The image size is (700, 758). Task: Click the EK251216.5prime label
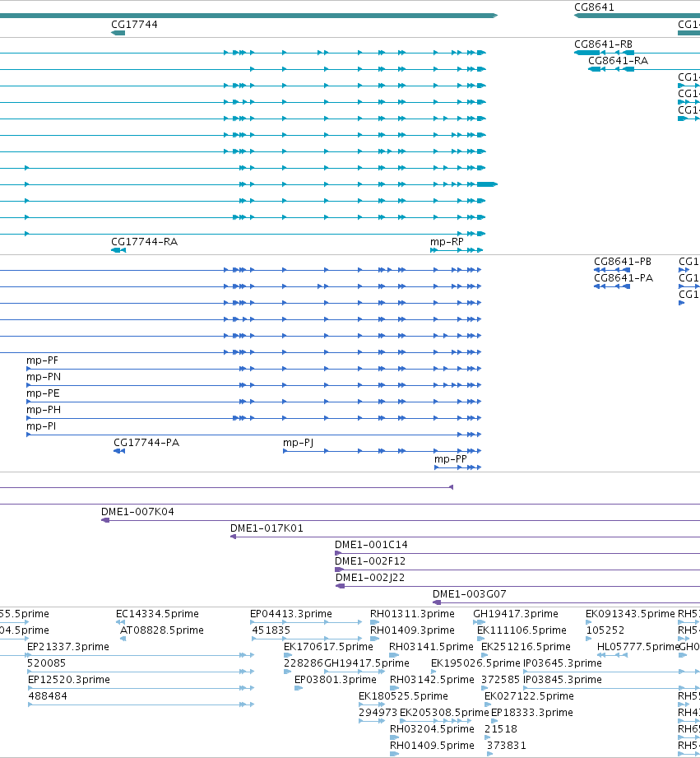pos(526,647)
